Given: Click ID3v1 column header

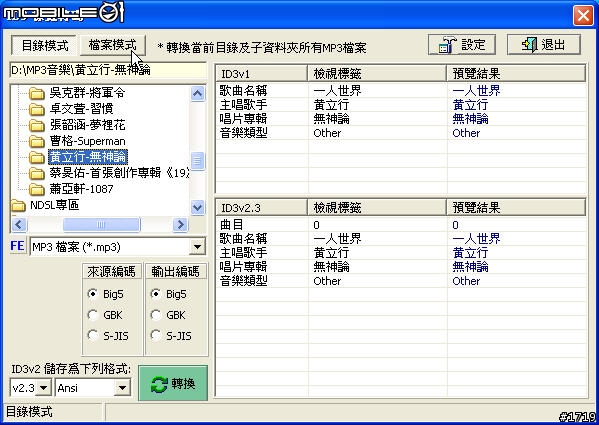Looking at the screenshot, I should point(262,73).
